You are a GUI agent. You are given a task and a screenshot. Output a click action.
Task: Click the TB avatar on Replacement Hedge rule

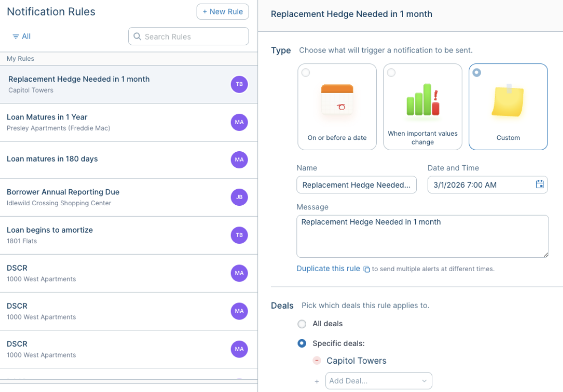click(239, 84)
